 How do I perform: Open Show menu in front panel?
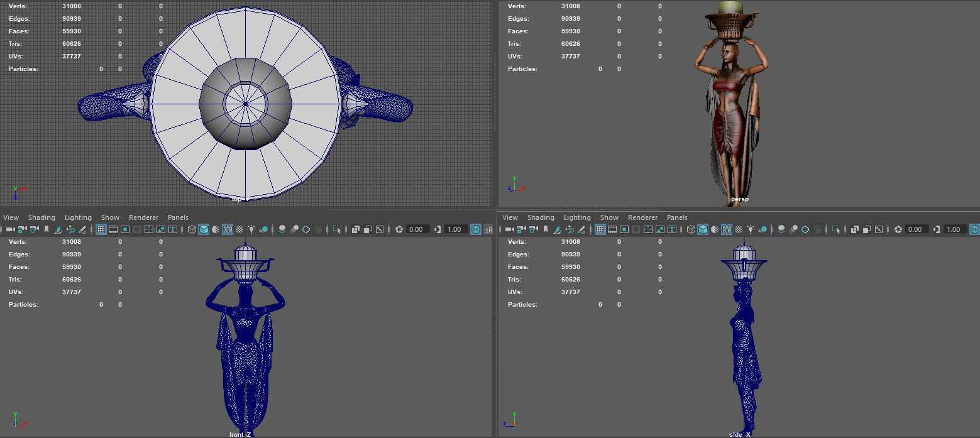point(110,217)
